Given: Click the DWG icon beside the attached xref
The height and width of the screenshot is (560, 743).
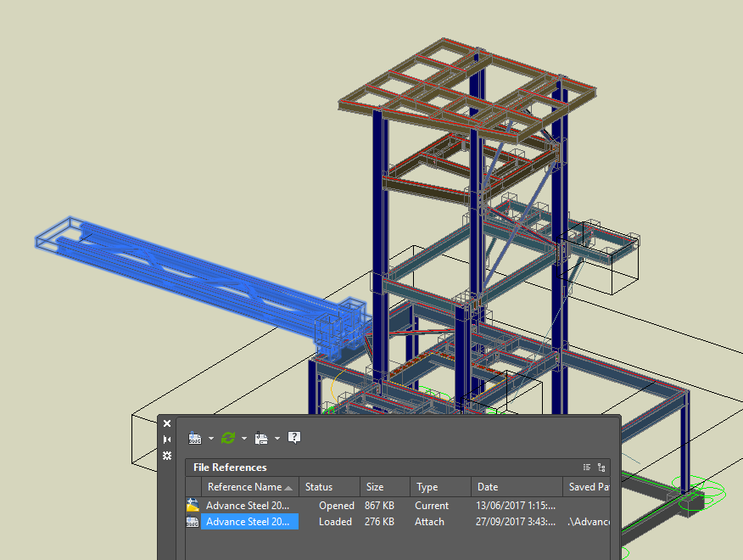Looking at the screenshot, I should point(192,522).
